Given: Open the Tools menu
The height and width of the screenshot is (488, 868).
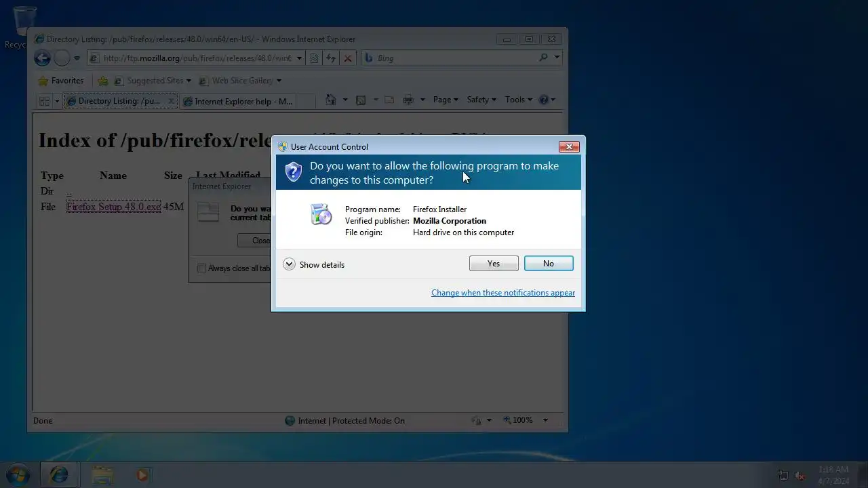Looking at the screenshot, I should coord(518,100).
